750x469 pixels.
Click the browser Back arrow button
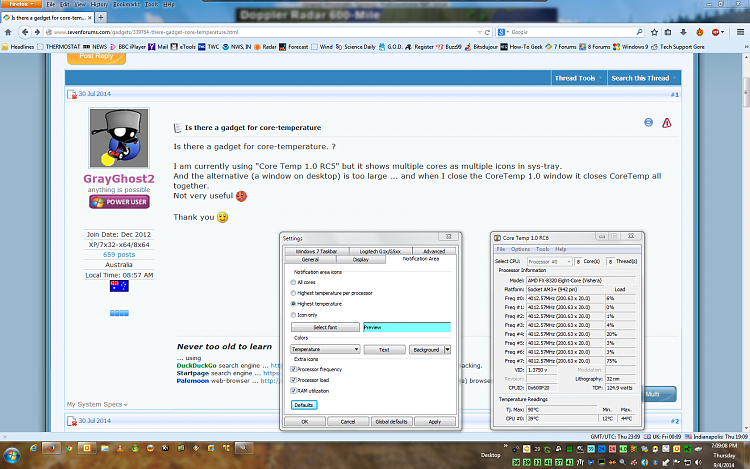(24, 32)
